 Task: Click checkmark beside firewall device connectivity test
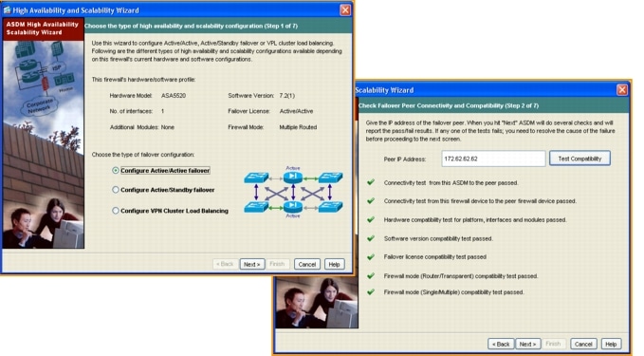click(x=371, y=200)
